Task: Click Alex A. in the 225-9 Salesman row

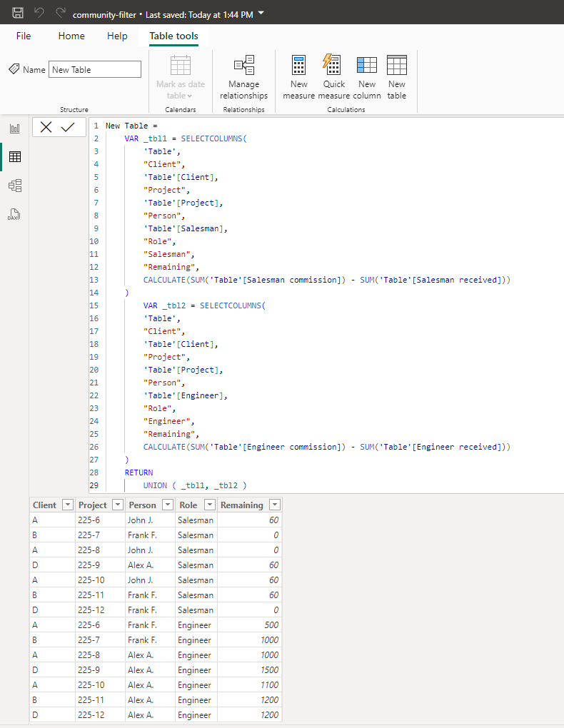Action: tap(141, 565)
